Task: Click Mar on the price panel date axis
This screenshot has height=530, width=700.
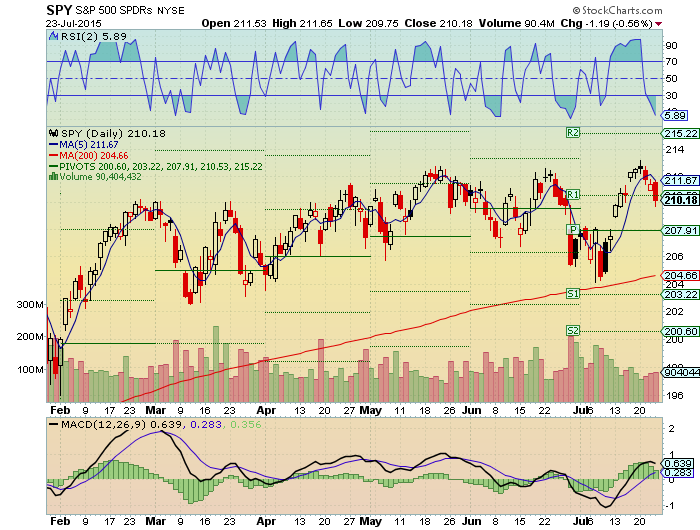Action: pos(155,410)
